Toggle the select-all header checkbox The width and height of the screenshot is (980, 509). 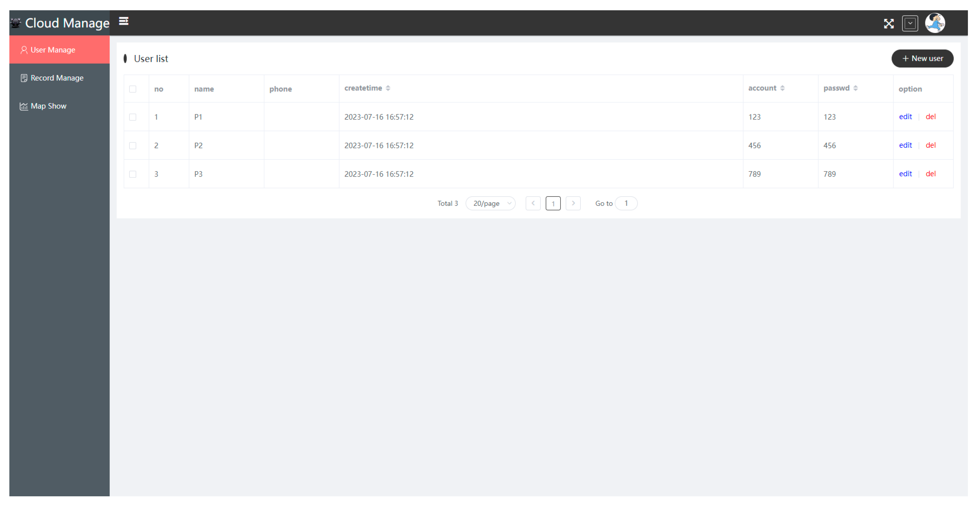(133, 89)
